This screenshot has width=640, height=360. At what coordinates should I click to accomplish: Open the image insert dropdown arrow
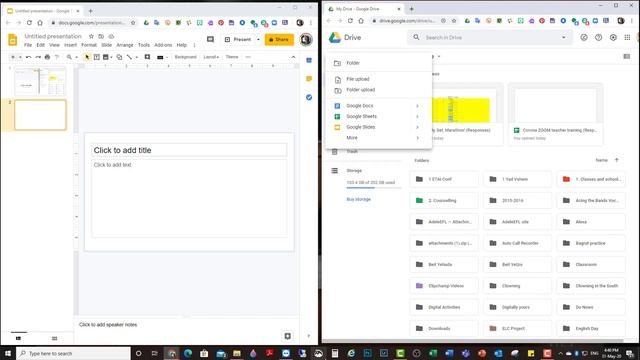point(111,57)
